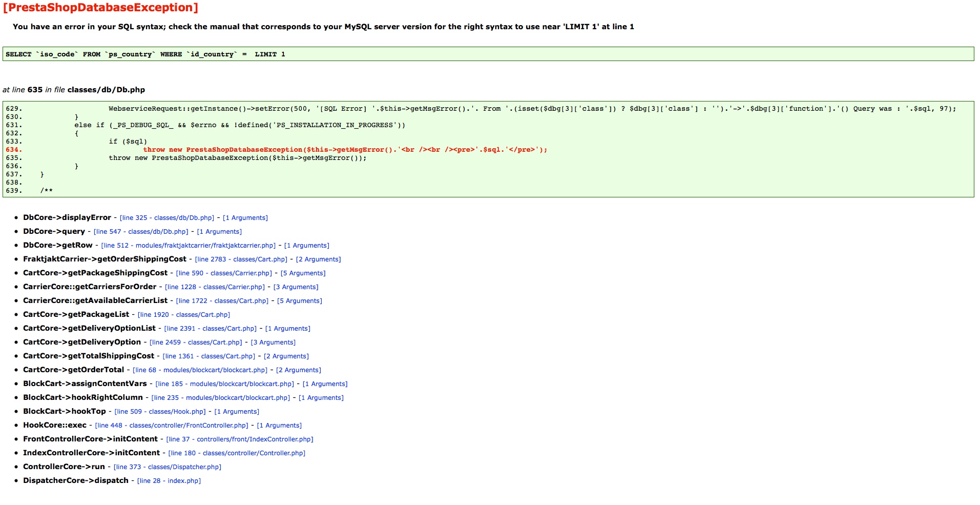This screenshot has height=505, width=980.
Task: Show arguments for BlockCart->assignContentVars
Action: 325,384
